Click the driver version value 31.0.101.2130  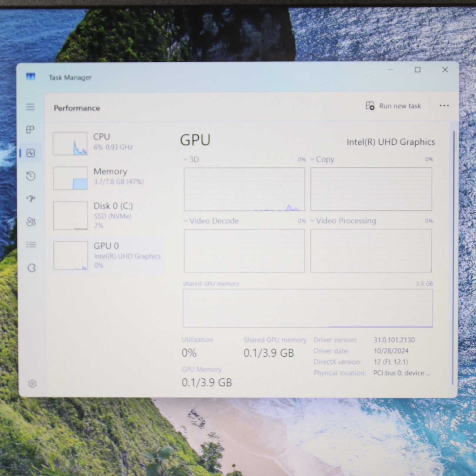[394, 340]
